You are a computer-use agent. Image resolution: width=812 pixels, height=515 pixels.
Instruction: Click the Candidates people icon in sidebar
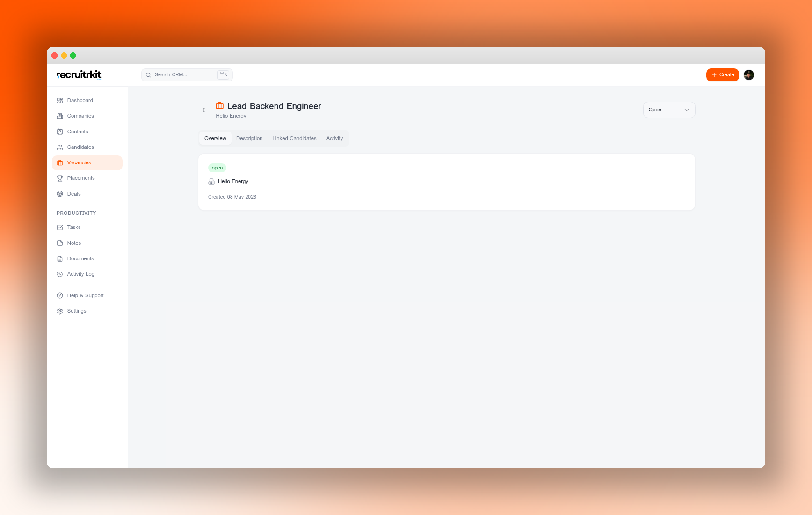[x=60, y=147]
